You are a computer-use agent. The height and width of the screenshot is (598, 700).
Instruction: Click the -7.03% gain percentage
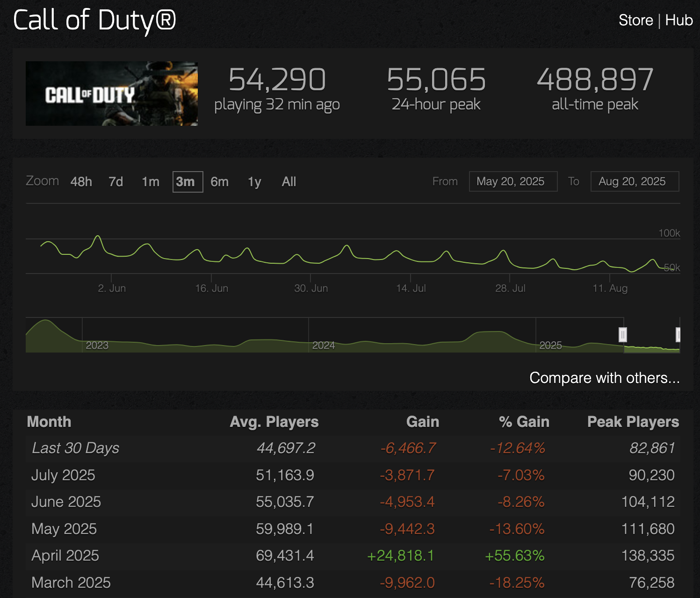coord(521,476)
